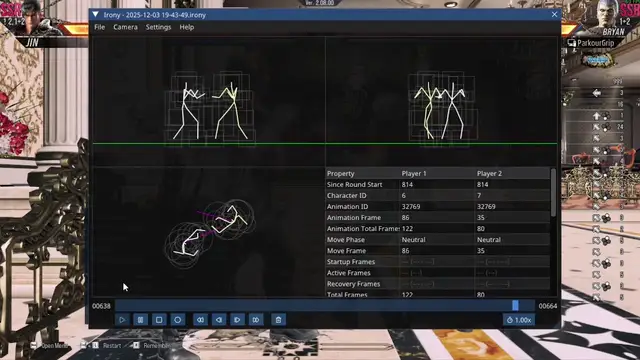640x360 pixels.
Task: Open the Help menu
Action: [187, 27]
